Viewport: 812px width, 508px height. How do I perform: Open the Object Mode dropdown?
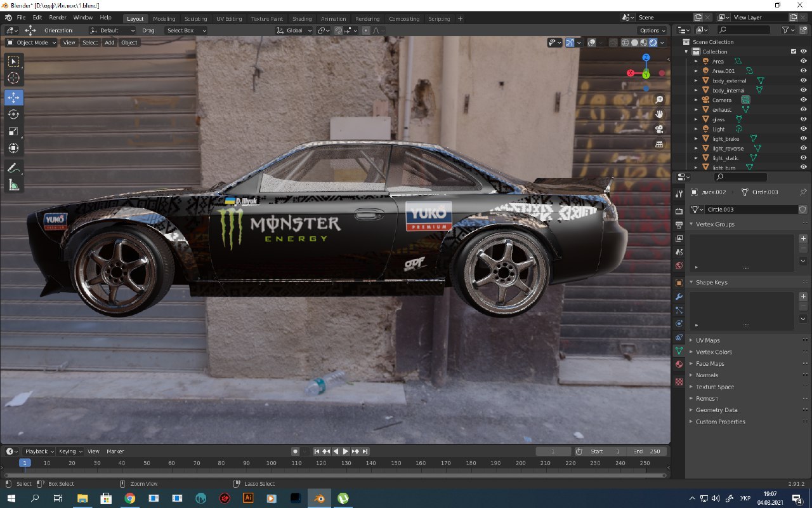coord(31,43)
